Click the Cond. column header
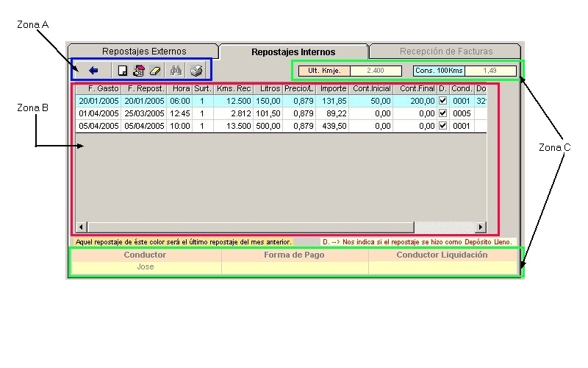This screenshot has height=368, width=588. tap(462, 88)
